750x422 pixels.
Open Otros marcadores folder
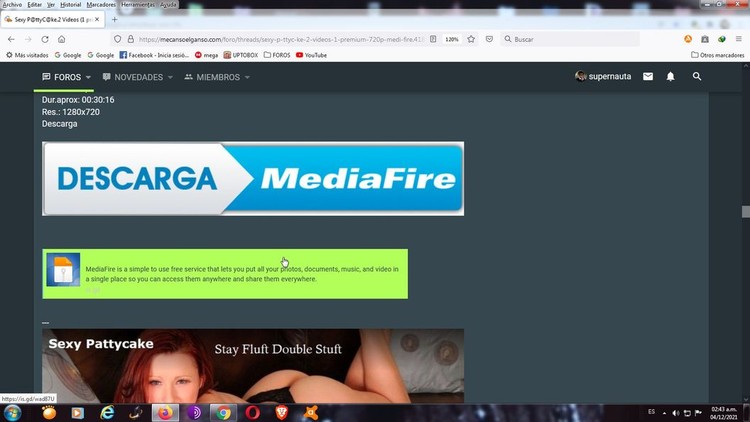pos(717,55)
